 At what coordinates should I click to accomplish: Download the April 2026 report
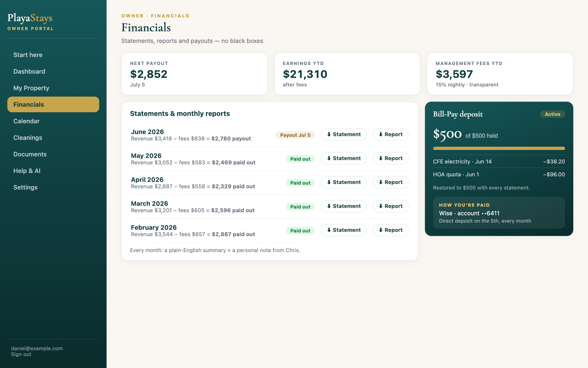tap(390, 182)
